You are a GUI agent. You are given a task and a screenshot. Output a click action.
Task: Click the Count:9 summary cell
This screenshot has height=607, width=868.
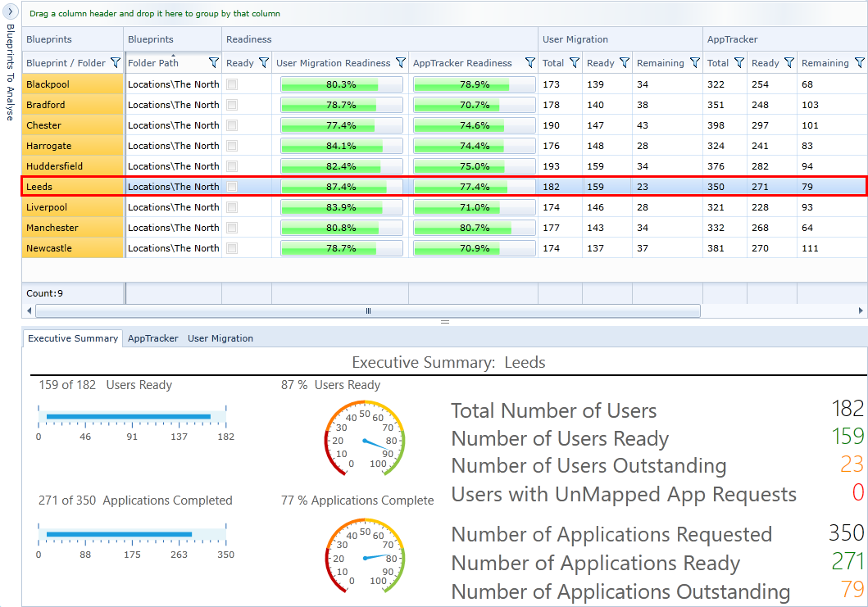[x=72, y=293]
